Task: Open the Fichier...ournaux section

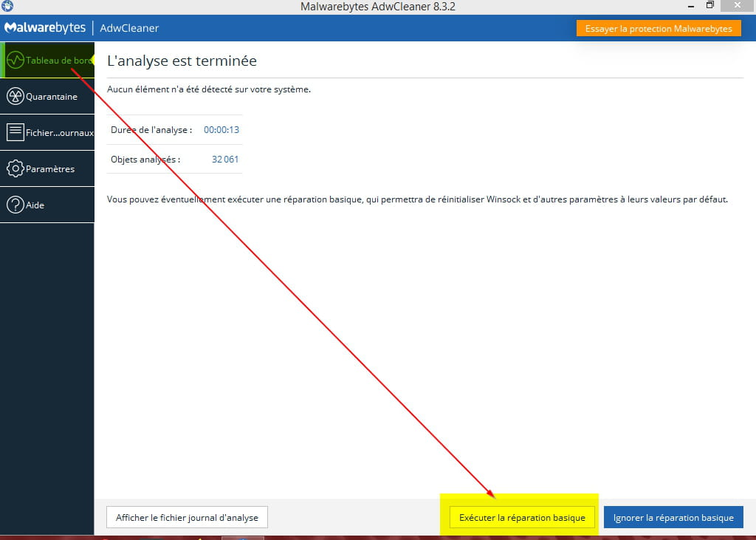Action: pos(47,132)
